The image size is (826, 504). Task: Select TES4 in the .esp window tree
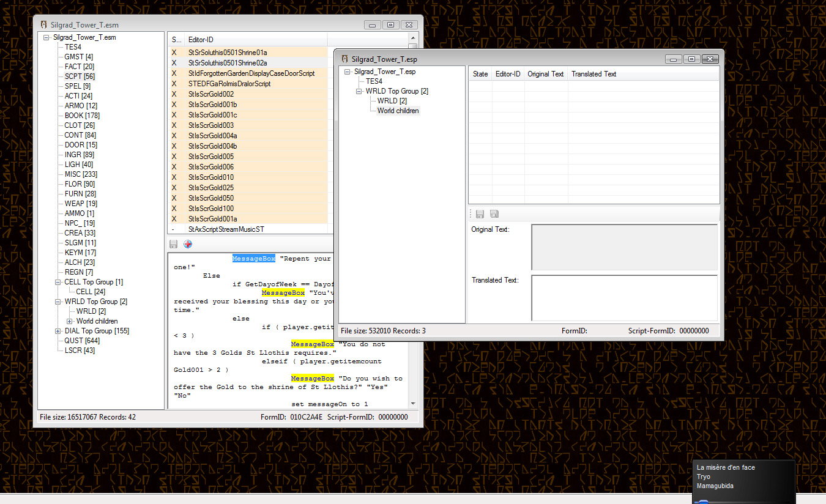pyautogui.click(x=374, y=81)
